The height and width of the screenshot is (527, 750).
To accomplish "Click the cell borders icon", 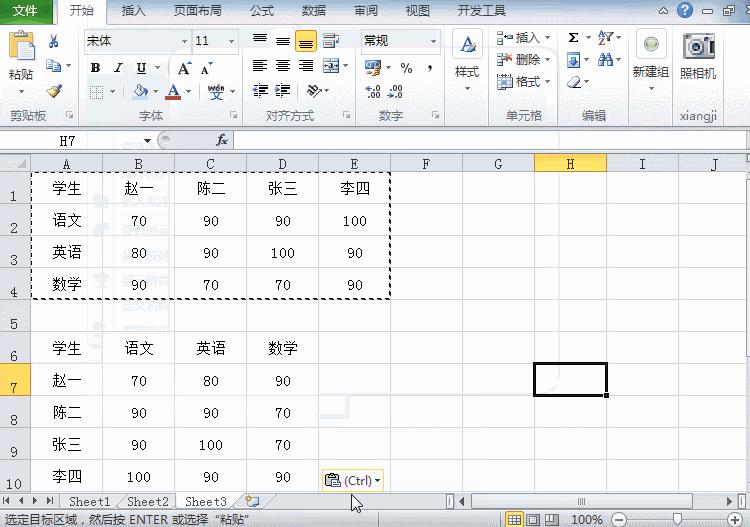I will [x=97, y=91].
